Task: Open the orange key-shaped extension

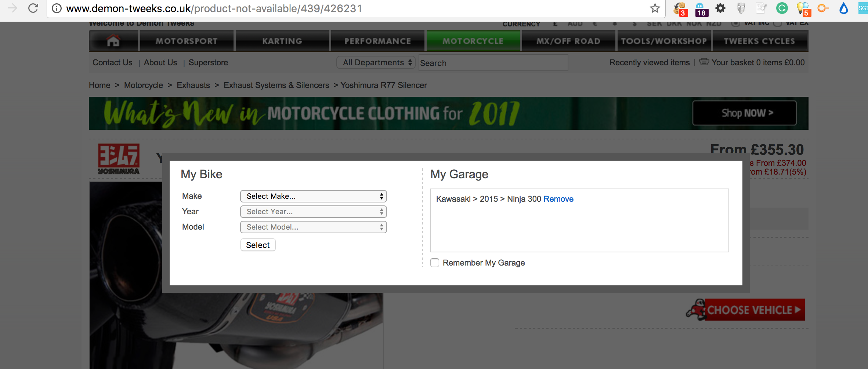Action: click(x=823, y=8)
